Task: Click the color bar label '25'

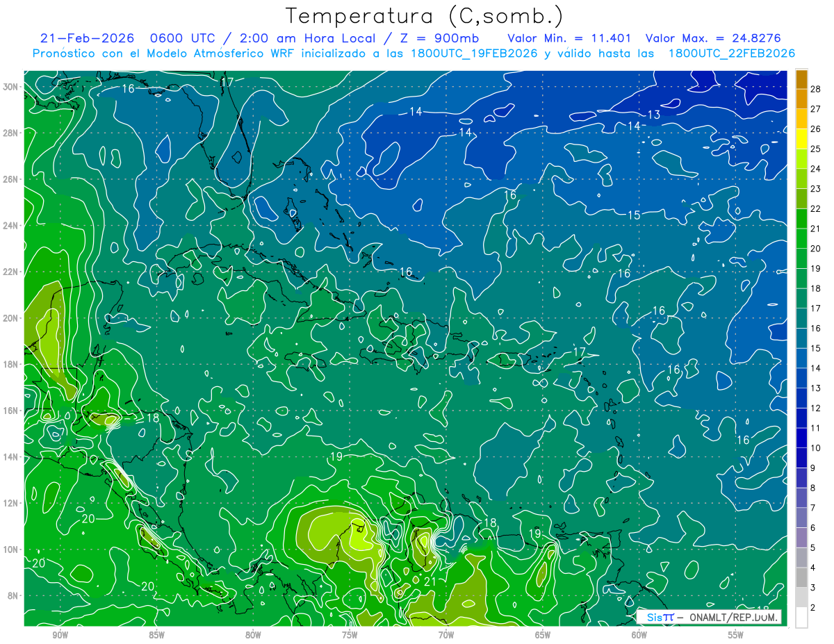Action: point(816,149)
